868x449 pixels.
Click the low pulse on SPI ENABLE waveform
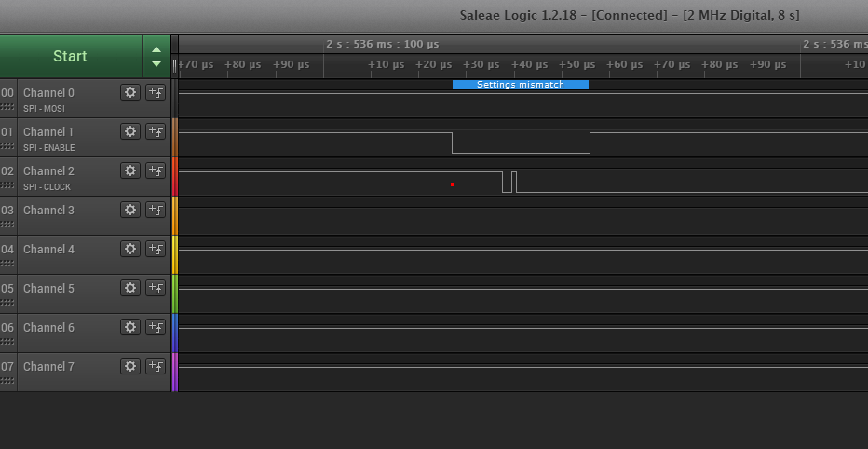point(521,143)
